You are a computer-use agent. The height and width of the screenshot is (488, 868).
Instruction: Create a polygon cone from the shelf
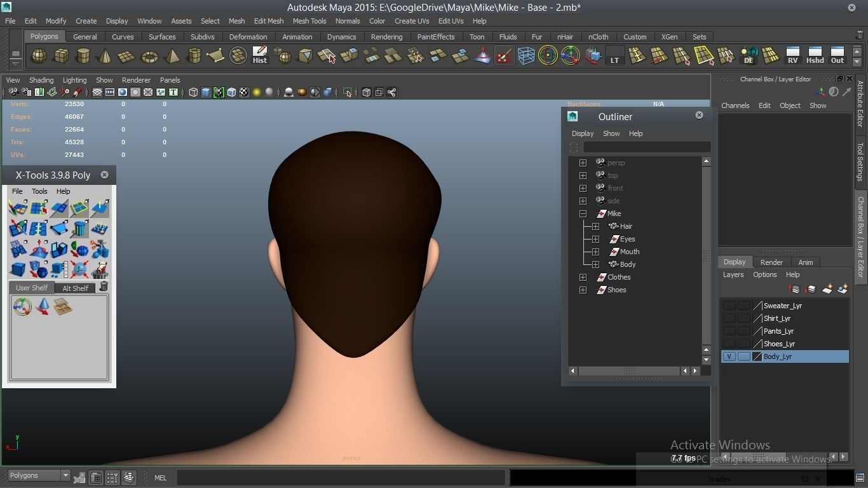click(105, 56)
